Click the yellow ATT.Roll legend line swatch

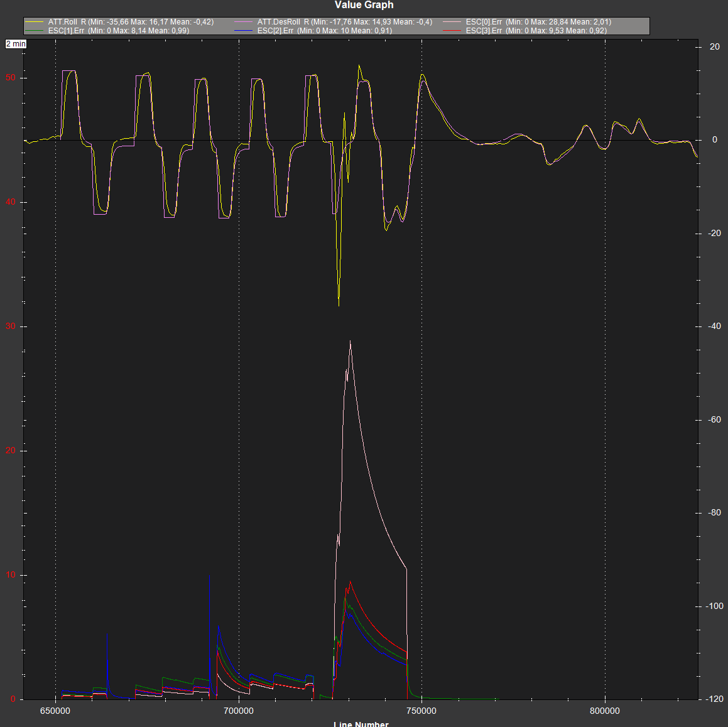click(x=35, y=22)
